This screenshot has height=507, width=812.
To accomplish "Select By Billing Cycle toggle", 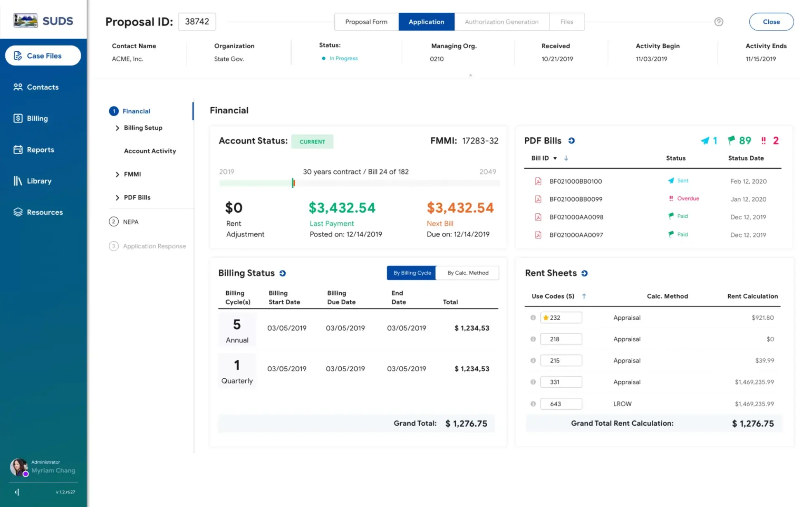I will pyautogui.click(x=411, y=273).
